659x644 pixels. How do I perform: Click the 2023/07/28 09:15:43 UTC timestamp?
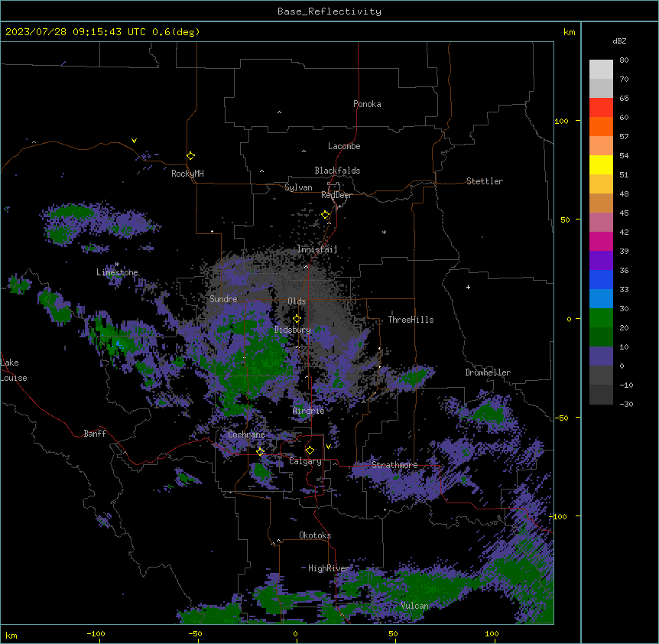click(x=76, y=32)
